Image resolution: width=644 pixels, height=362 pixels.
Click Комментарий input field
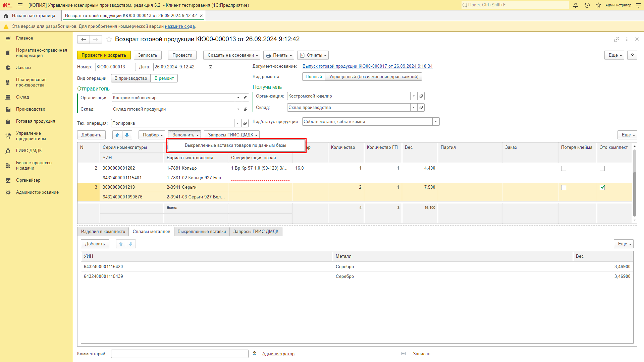(179, 354)
